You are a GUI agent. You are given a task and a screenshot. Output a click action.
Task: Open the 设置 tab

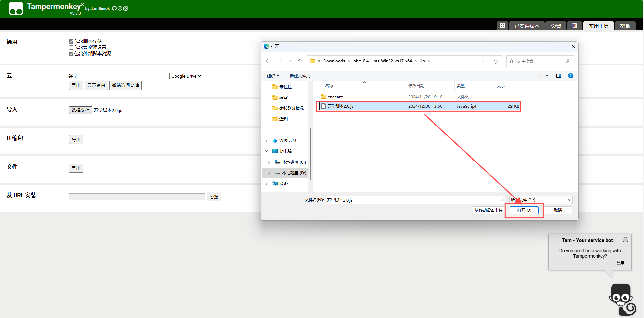556,26
